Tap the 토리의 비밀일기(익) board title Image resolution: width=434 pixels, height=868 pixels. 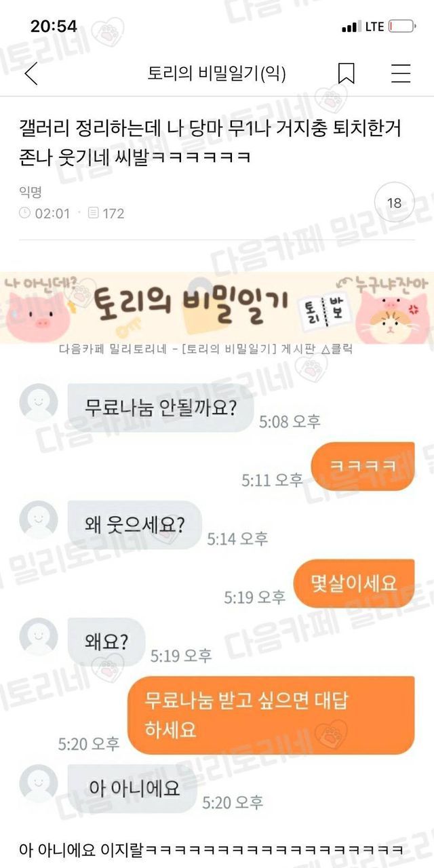(217, 73)
